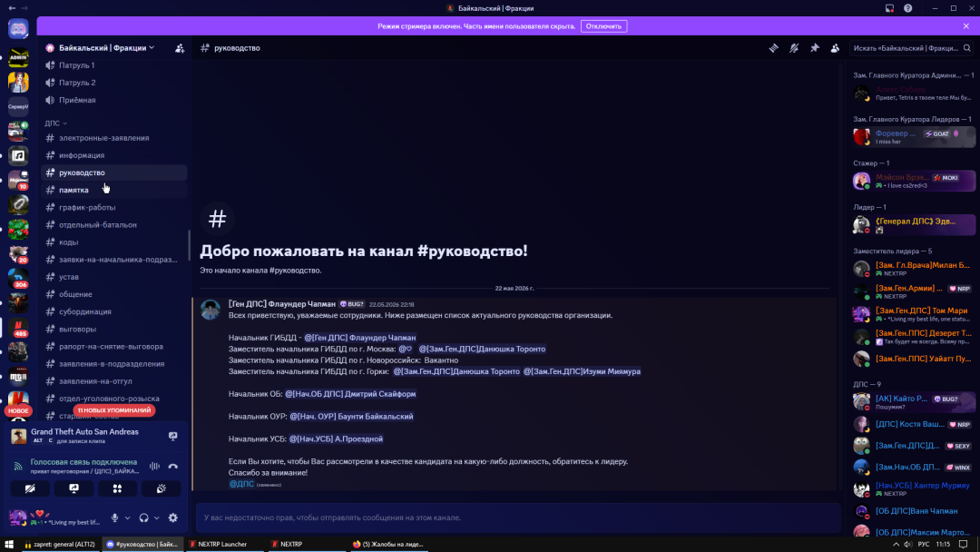Click the server search input field

(911, 48)
